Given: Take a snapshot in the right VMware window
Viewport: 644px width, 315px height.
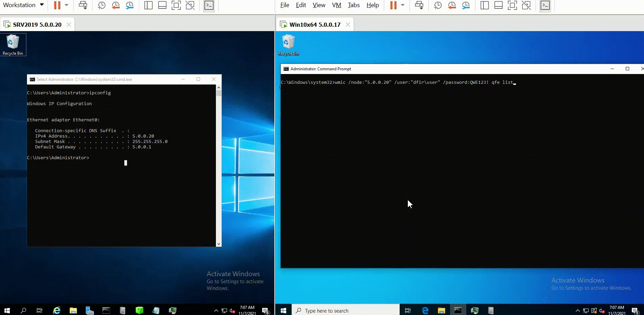Looking at the screenshot, I should click(x=438, y=5).
